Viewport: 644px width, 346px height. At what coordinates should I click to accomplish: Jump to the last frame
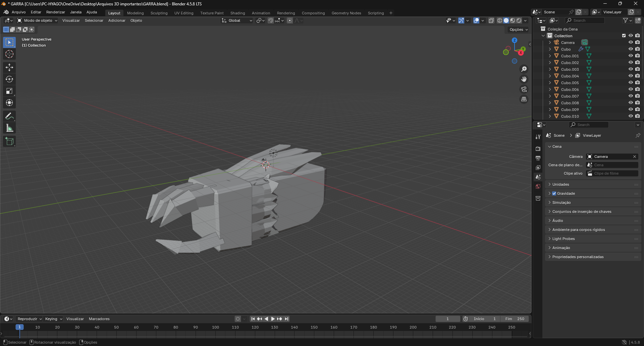(x=286, y=319)
